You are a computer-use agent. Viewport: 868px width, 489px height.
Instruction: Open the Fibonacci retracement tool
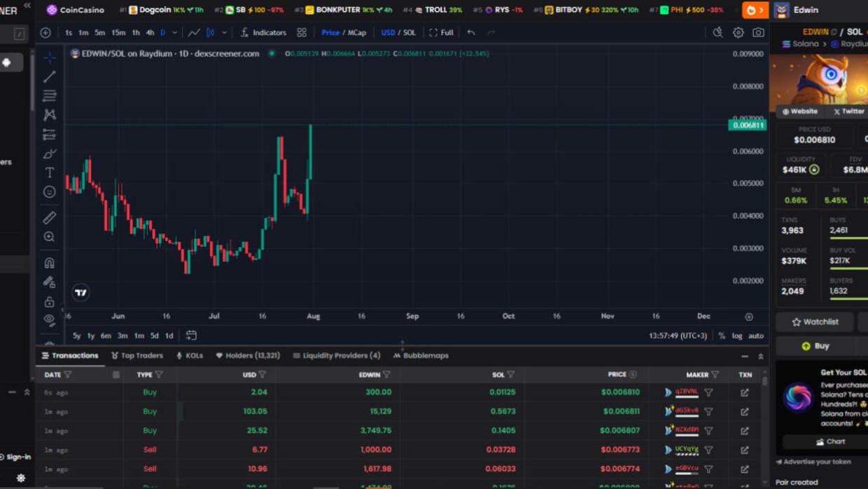coord(49,95)
